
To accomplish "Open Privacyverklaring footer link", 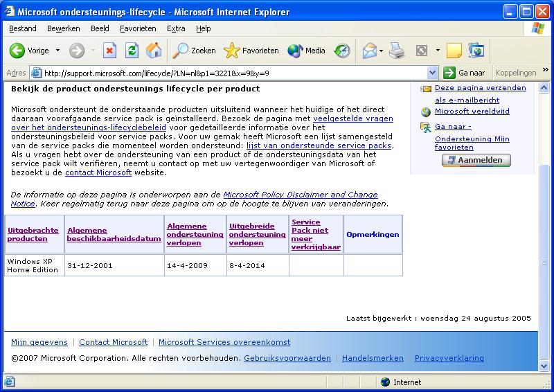I will point(449,358).
